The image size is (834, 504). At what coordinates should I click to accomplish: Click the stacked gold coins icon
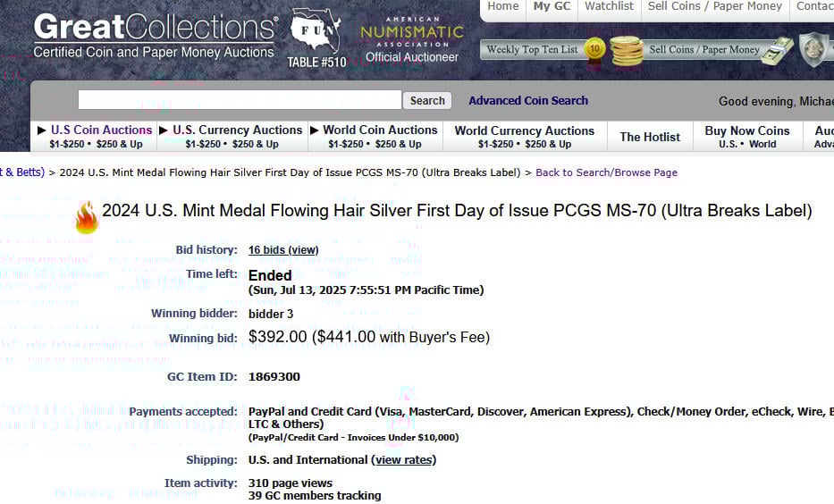click(x=626, y=51)
